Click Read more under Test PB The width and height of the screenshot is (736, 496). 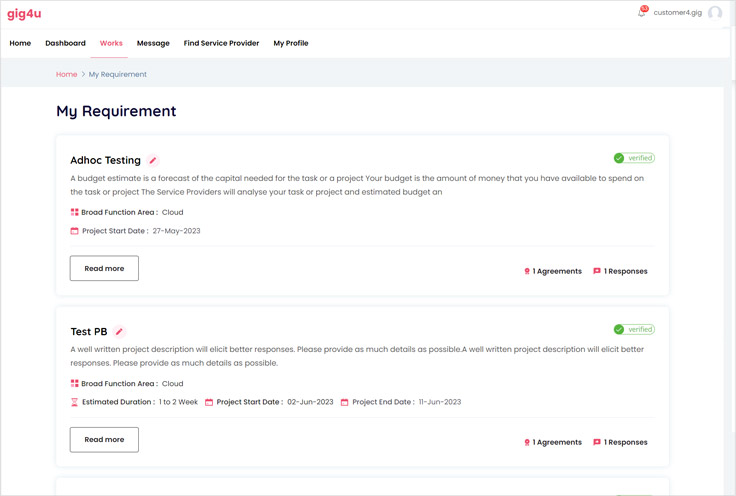[x=104, y=439]
